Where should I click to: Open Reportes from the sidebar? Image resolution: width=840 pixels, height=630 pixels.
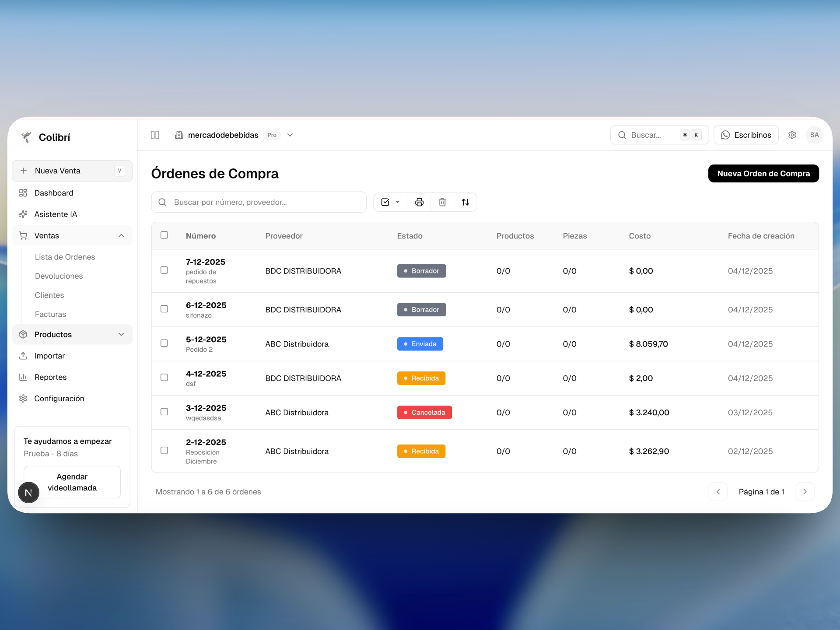point(50,377)
